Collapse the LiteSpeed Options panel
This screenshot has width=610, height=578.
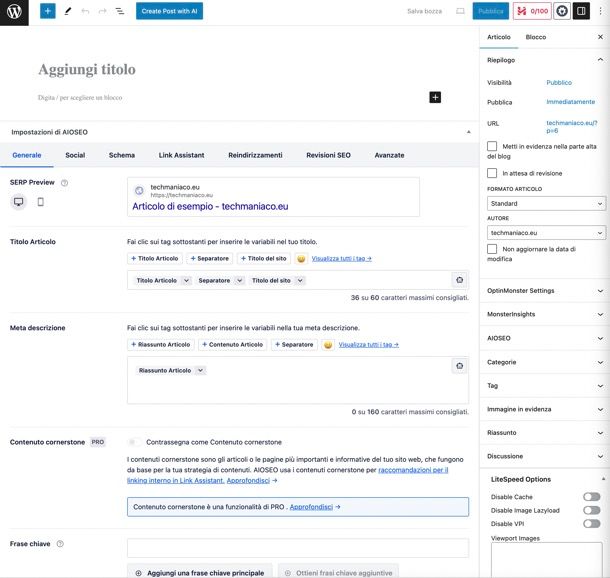(x=603, y=479)
